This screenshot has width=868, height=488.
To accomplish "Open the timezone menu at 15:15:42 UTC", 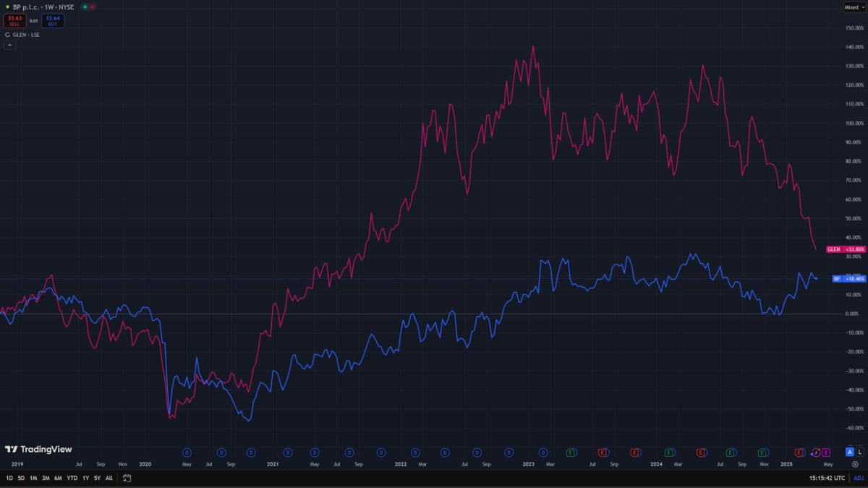I will 827,478.
